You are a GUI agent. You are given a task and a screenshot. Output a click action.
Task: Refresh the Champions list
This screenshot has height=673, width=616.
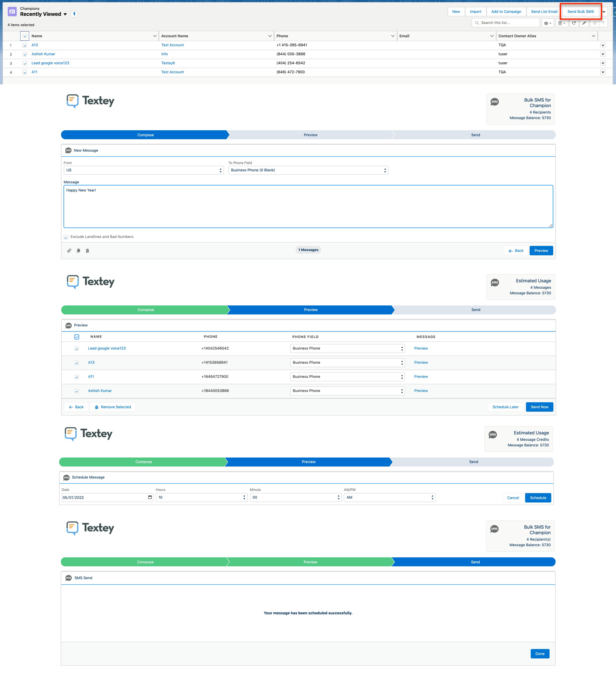coord(574,23)
